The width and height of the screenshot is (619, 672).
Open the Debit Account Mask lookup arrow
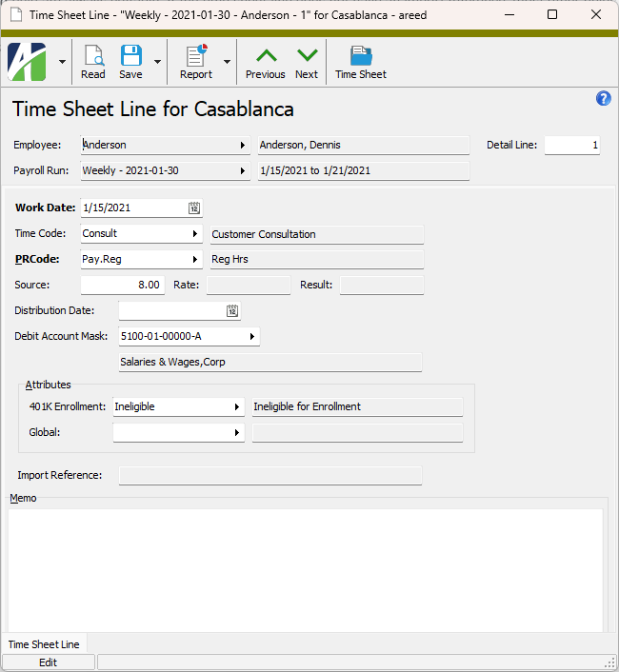tap(252, 336)
